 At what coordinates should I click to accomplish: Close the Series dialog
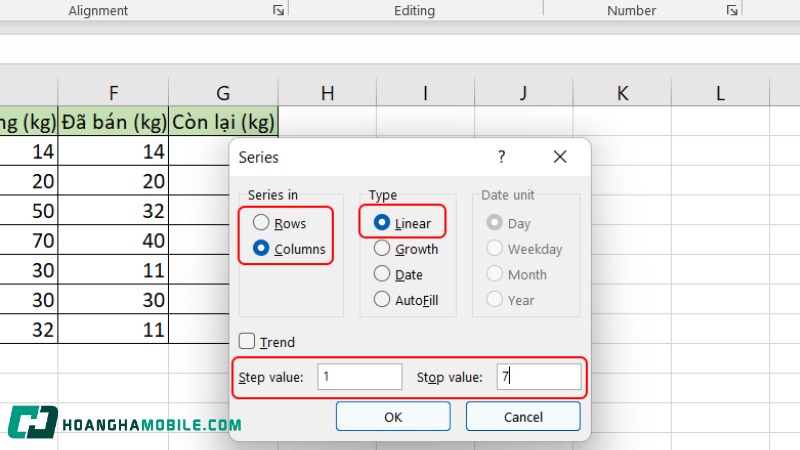click(560, 157)
